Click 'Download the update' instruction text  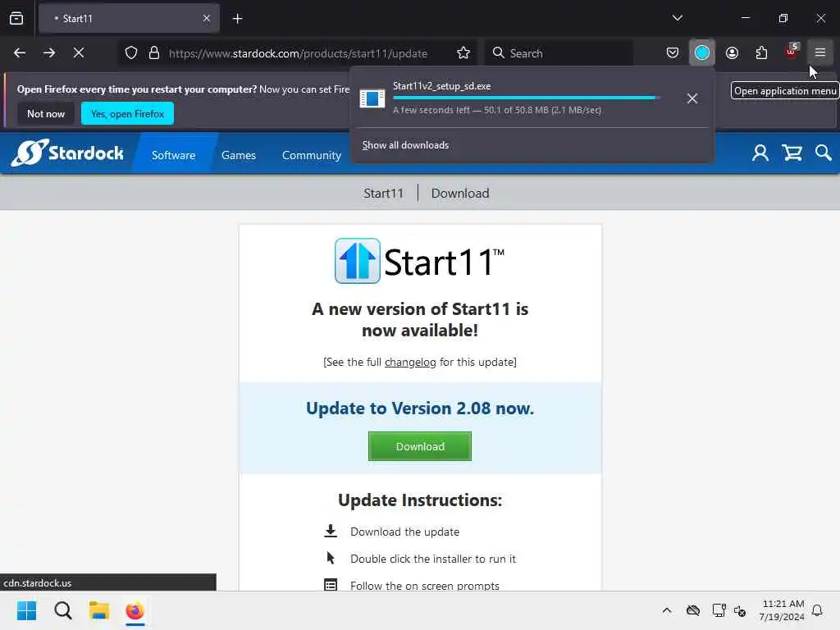(x=405, y=532)
